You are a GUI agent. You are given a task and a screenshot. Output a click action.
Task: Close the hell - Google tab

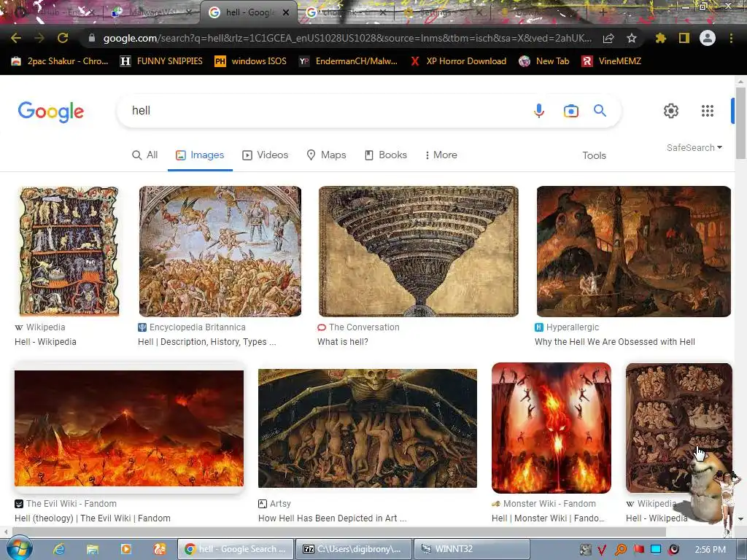point(286,12)
